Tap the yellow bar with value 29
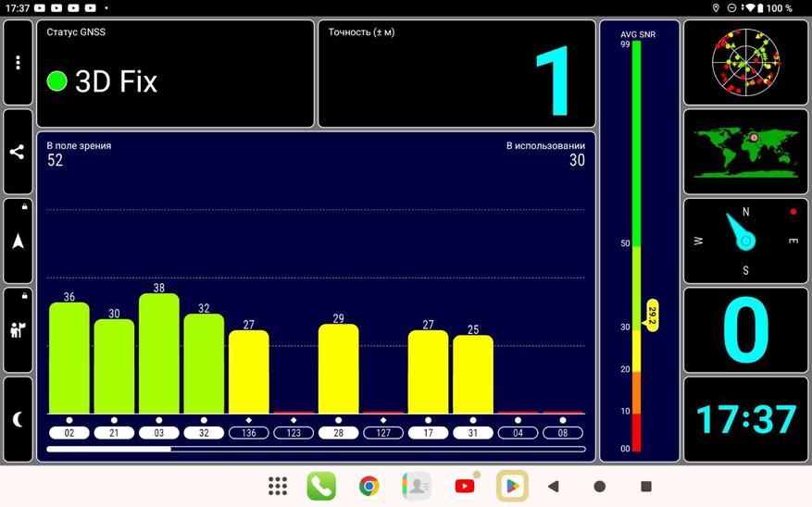Image resolution: width=812 pixels, height=507 pixels. point(338,369)
